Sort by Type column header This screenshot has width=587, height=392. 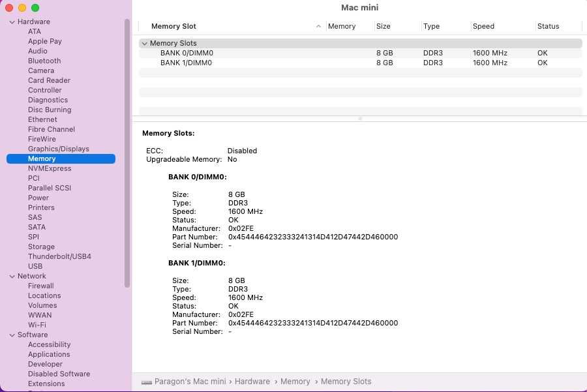[431, 26]
